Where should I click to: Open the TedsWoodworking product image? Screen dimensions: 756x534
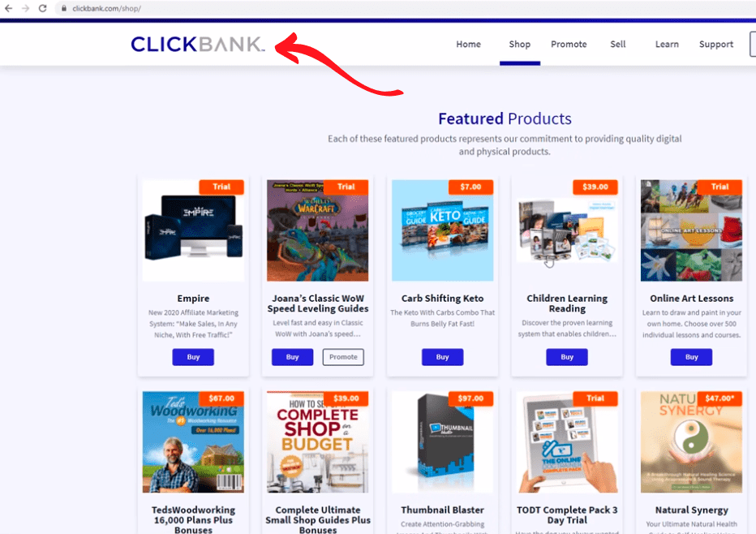pyautogui.click(x=193, y=441)
